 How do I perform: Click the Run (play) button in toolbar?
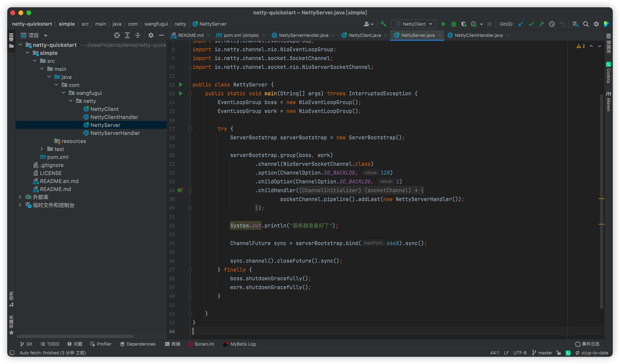coord(443,24)
